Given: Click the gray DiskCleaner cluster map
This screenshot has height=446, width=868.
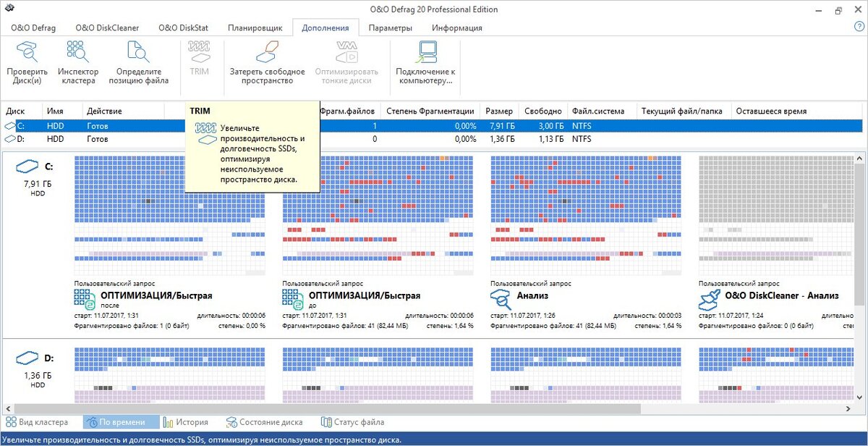Looking at the screenshot, I should click(x=776, y=215).
